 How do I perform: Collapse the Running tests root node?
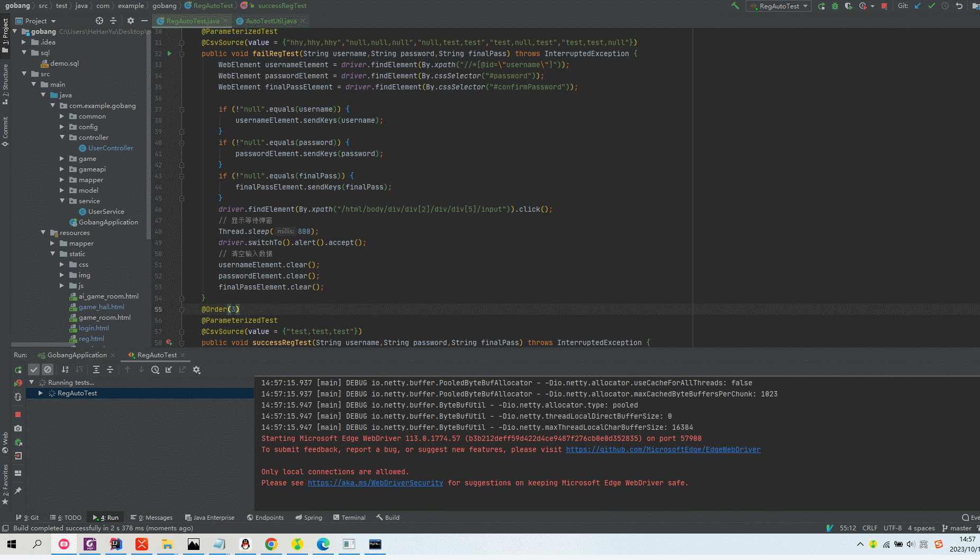(31, 382)
